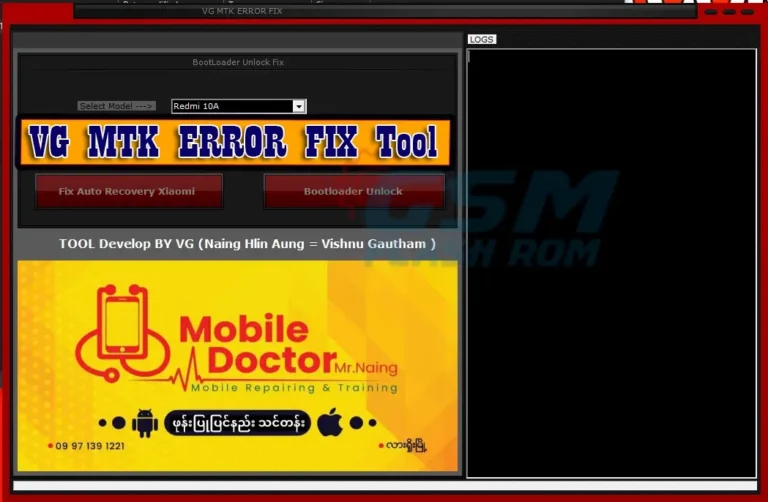
Task: Click the Android robot icon
Action: (145, 421)
